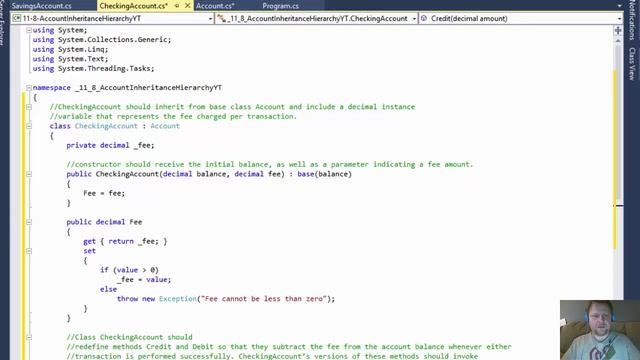Open the document tab overflow list arrow
This screenshot has height=360, width=640.
pos(619,6)
